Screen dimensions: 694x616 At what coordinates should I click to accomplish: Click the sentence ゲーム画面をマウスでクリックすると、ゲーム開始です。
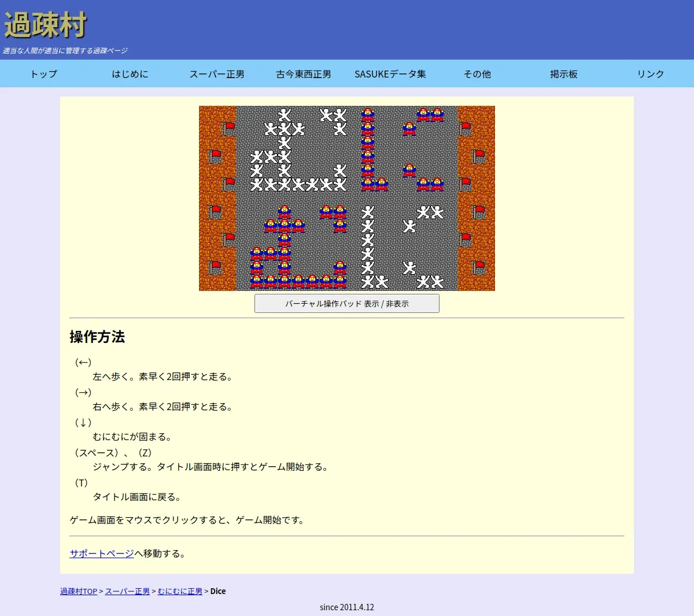pos(187,520)
